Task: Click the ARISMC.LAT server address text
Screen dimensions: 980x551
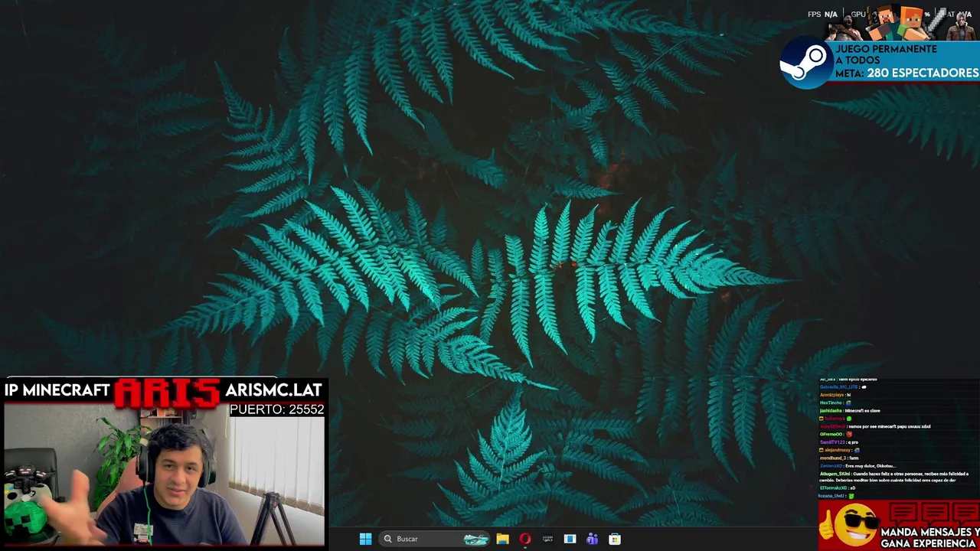Action: (273, 390)
